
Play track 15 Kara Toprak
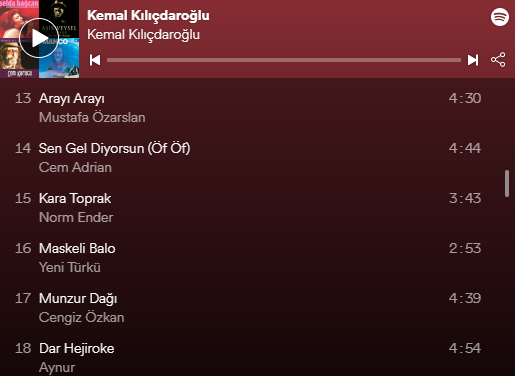248,208
